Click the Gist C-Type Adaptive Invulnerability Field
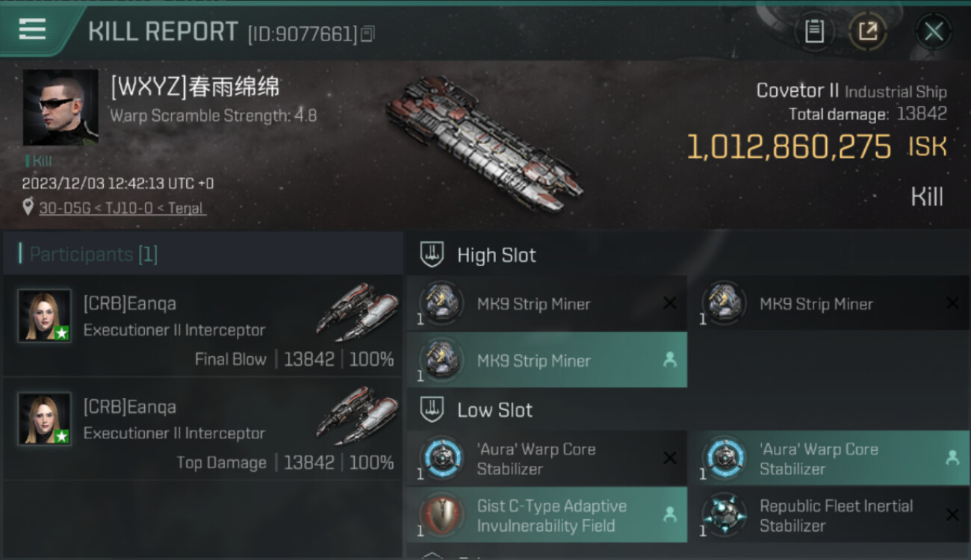This screenshot has height=560, width=971. (x=547, y=515)
